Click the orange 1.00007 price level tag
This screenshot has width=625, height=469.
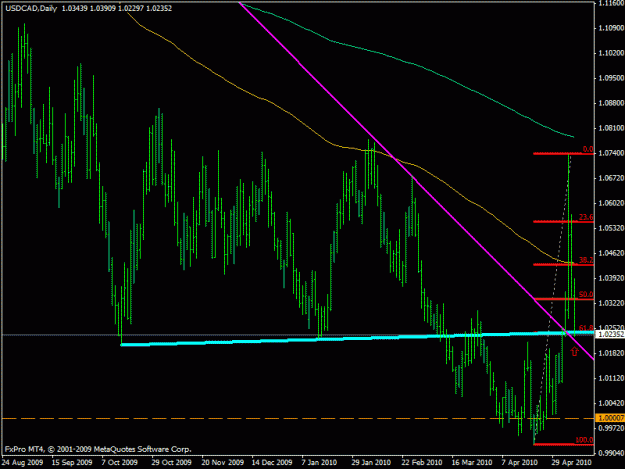pos(610,418)
